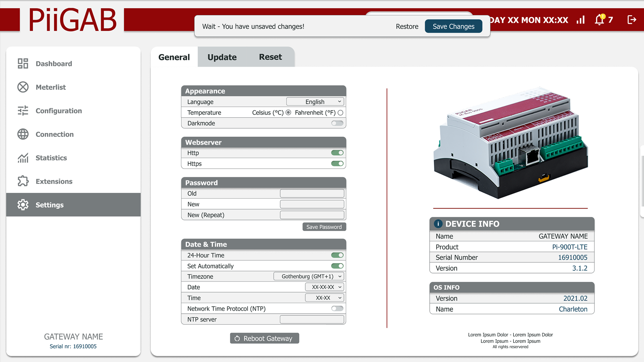
Task: Click GATEWAY NAME in Device Info
Action: click(563, 236)
